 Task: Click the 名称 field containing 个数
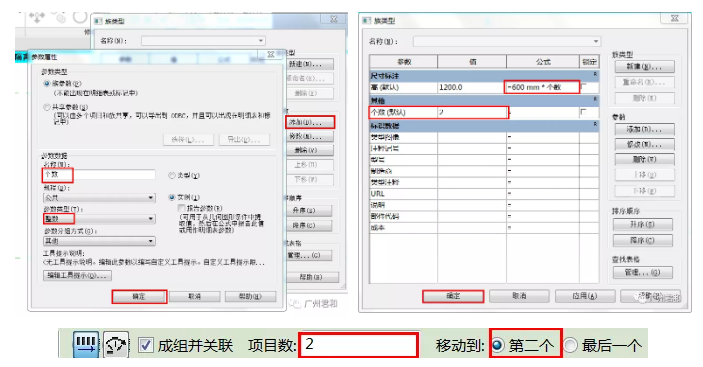pyautogui.click(x=99, y=174)
